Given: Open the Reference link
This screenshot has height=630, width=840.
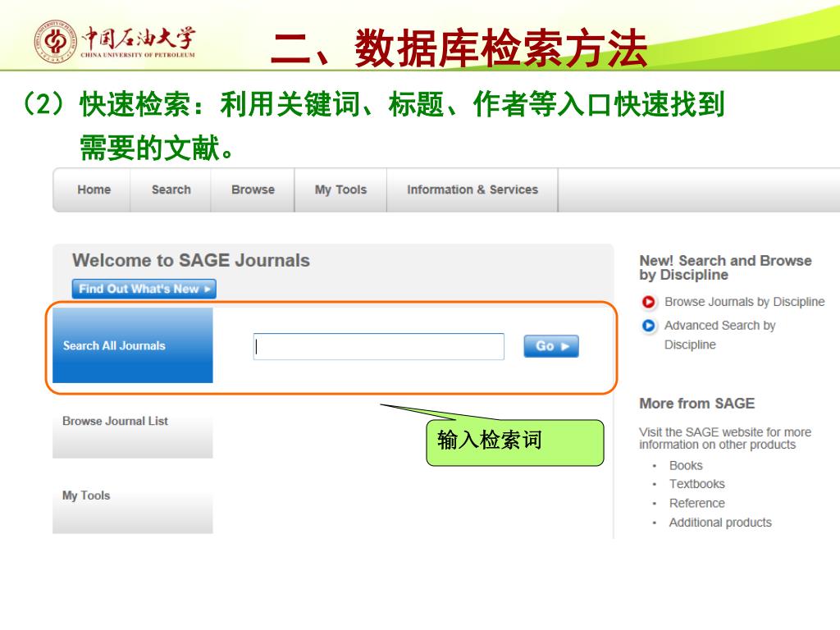Looking at the screenshot, I should coord(697,503).
